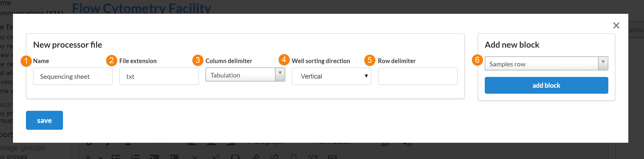Click orange step badge number 2

(111, 60)
